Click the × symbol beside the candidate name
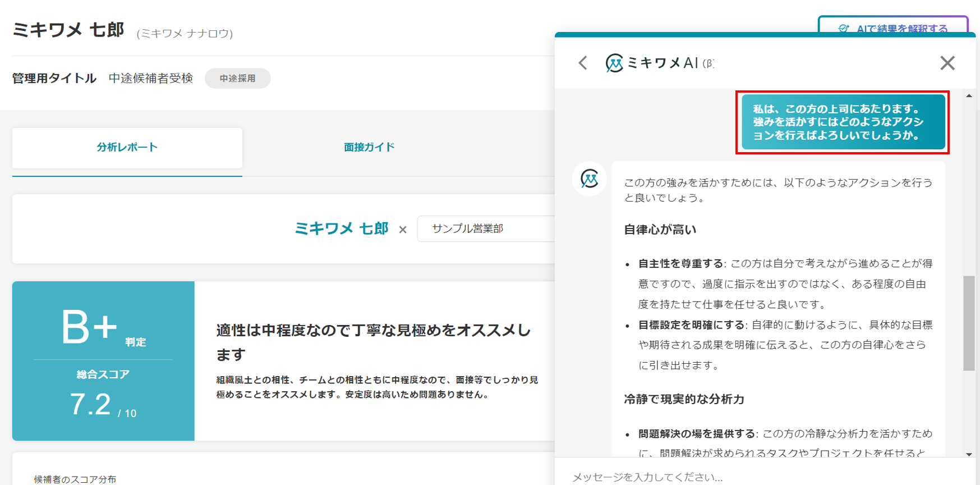The image size is (980, 485). click(x=402, y=230)
